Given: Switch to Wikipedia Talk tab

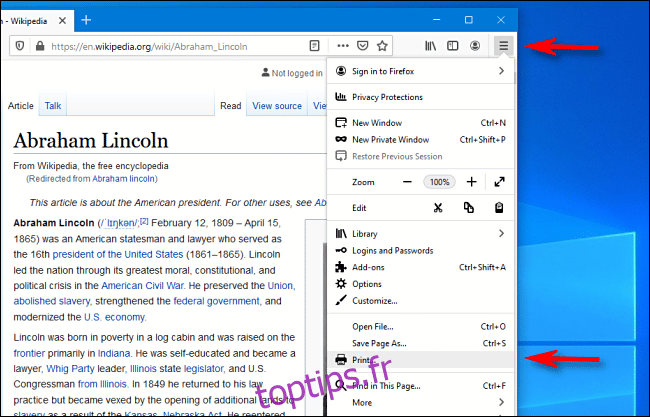Looking at the screenshot, I should pos(53,106).
